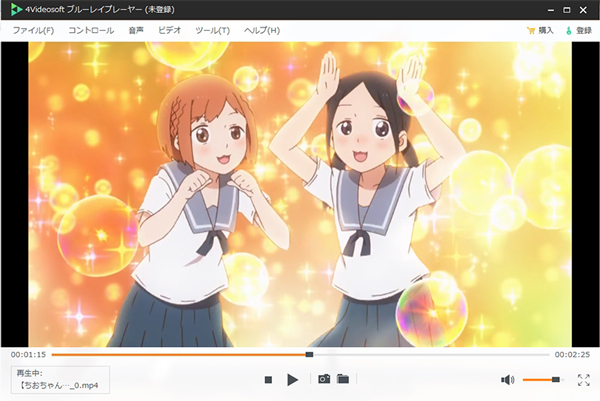Click the green registration key icon
The image size is (600, 401).
[569, 31]
